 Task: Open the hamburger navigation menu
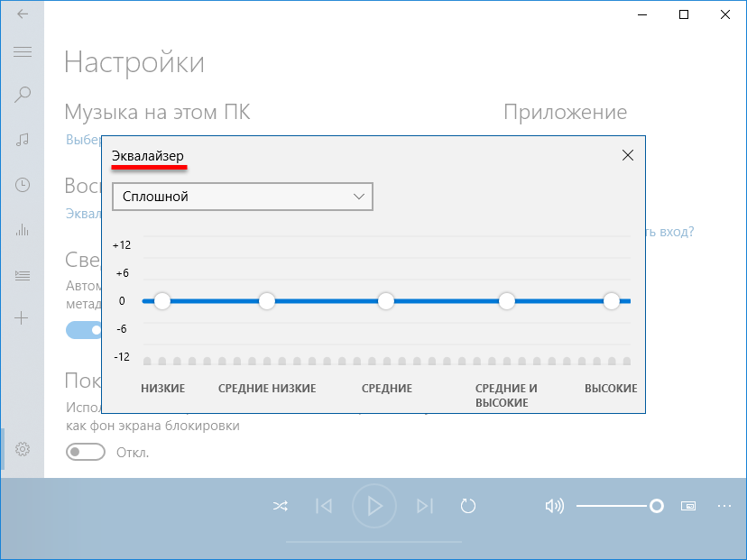pos(23,52)
